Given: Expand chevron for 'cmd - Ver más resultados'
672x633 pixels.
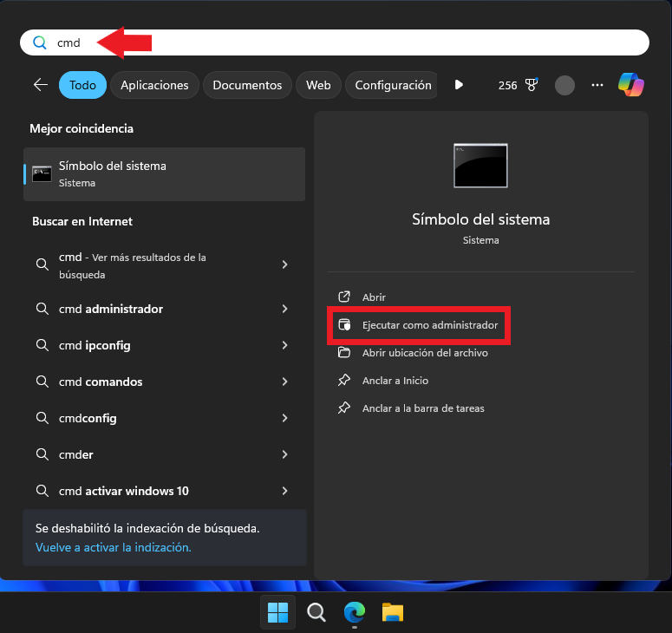Looking at the screenshot, I should (x=284, y=264).
